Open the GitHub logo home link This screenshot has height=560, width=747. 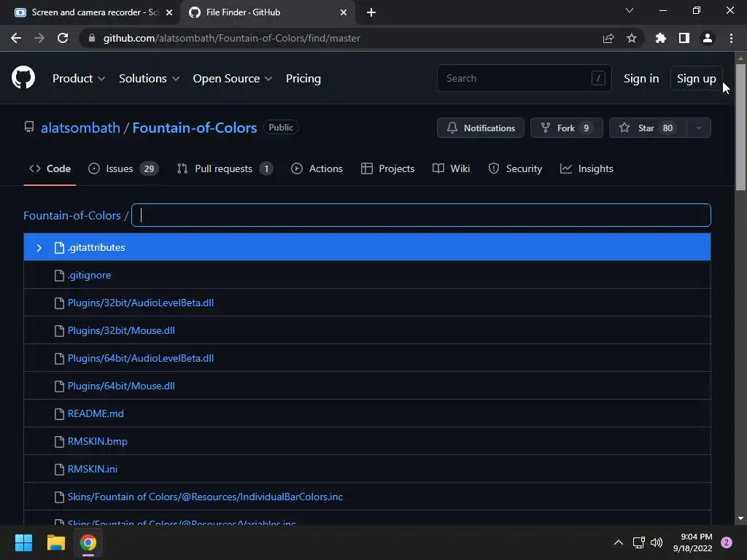click(x=23, y=78)
